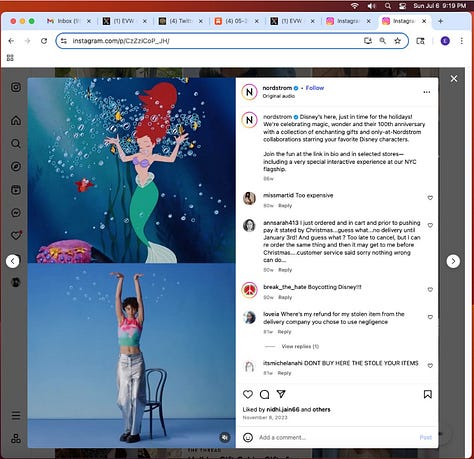Open the More hamburger menu in the sidebar

coord(16,415)
